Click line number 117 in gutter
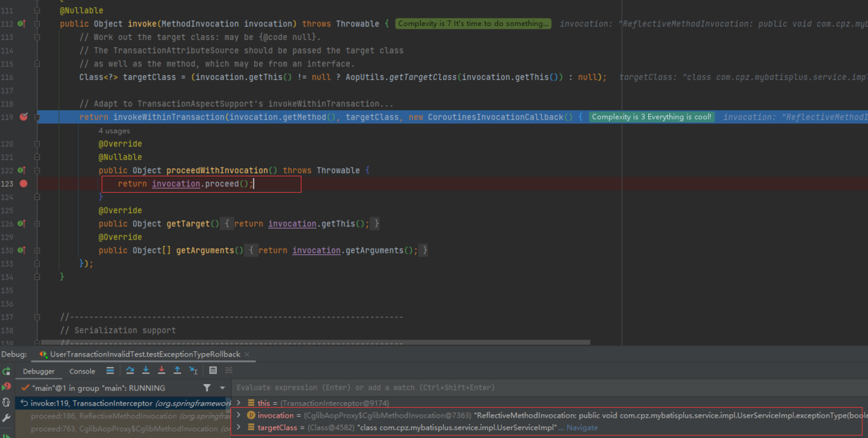 [7, 90]
